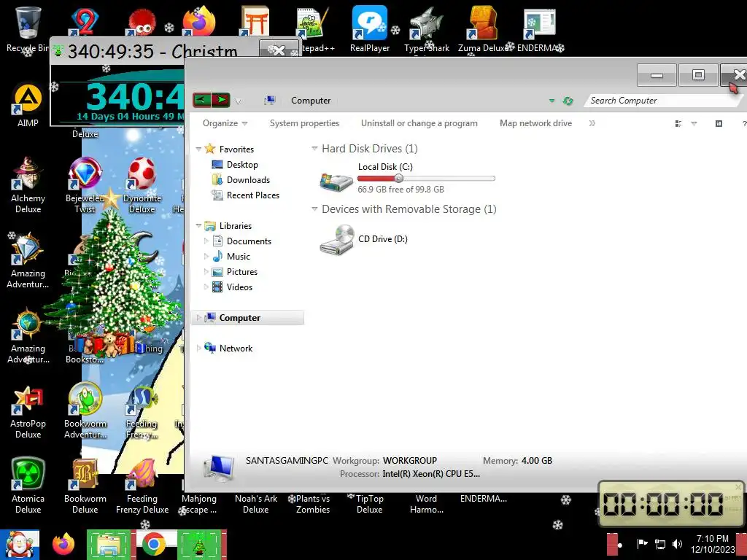Select Computer in navigation pane
The width and height of the screenshot is (747, 560).
click(248, 318)
